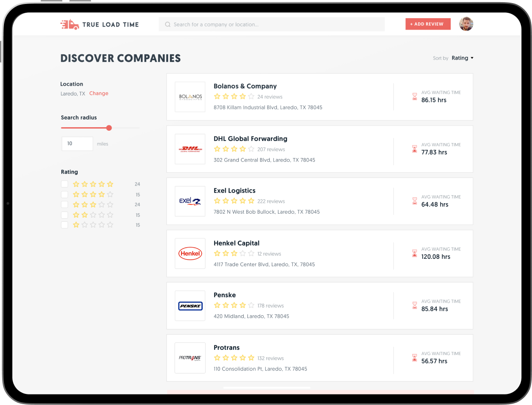Open the user profile avatar

point(466,24)
